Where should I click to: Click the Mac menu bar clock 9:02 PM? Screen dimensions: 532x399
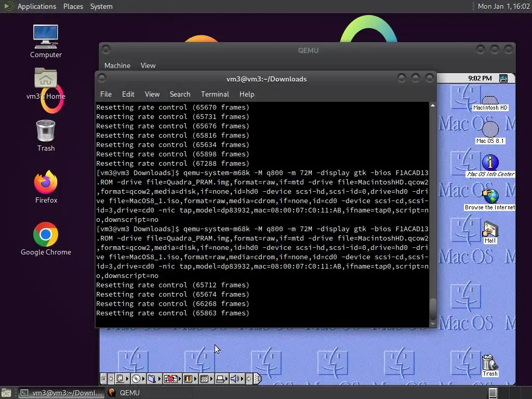coord(480,78)
